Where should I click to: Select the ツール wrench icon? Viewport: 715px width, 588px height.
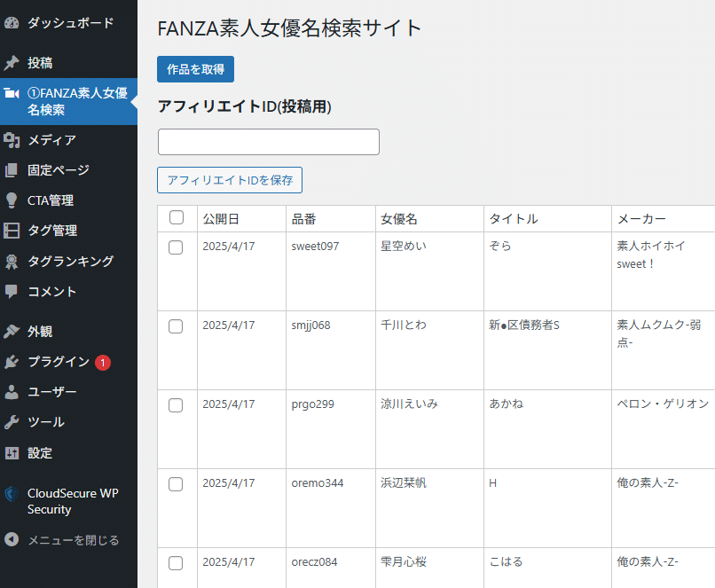(x=12, y=422)
